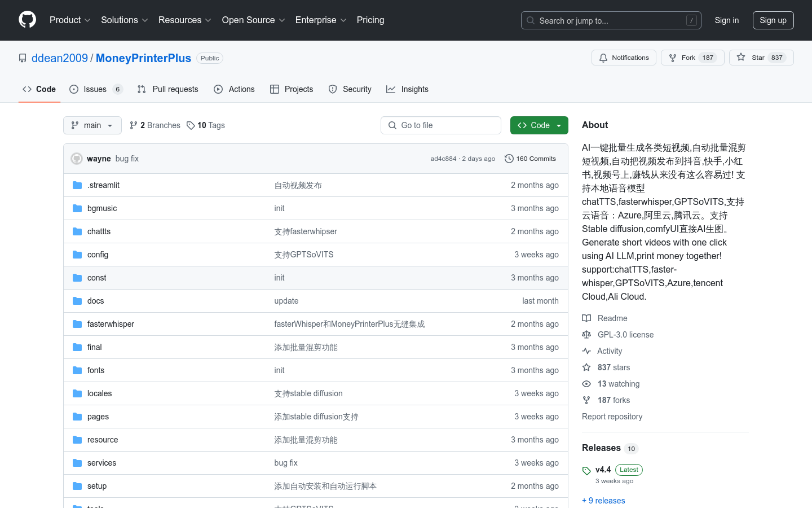Open the fasterwhisper folder name
This screenshot has height=508, width=812.
tap(111, 324)
